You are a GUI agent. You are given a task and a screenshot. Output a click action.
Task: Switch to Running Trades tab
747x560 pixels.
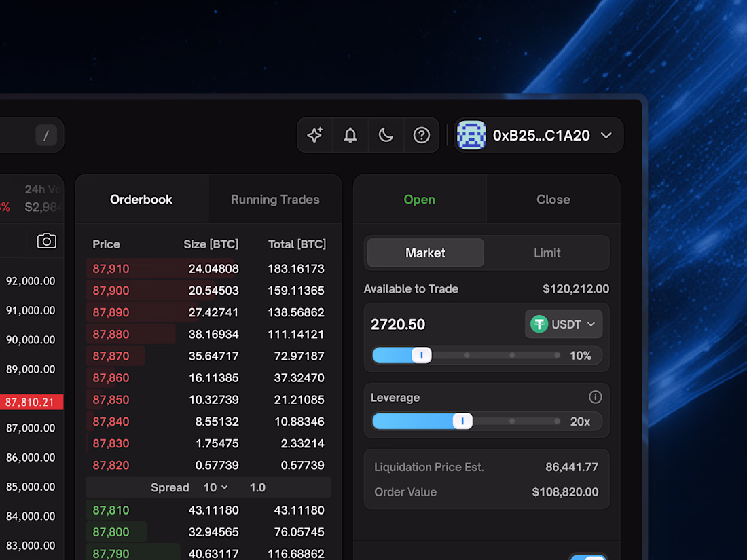pyautogui.click(x=275, y=200)
